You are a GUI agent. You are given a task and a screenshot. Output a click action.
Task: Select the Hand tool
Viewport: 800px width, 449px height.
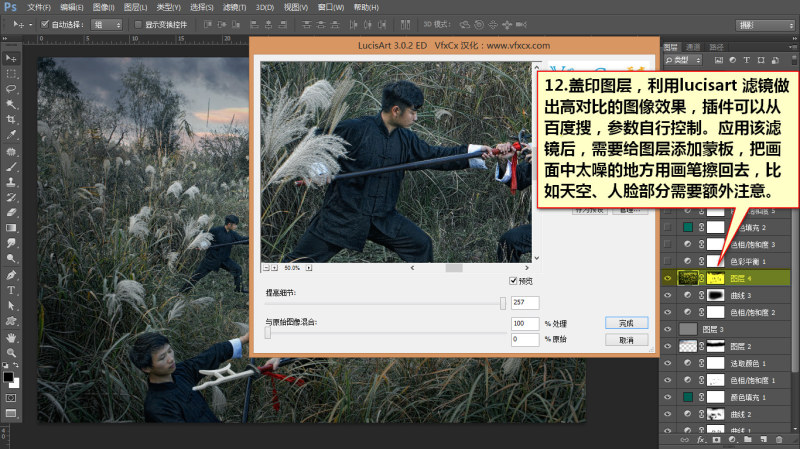pos(11,337)
